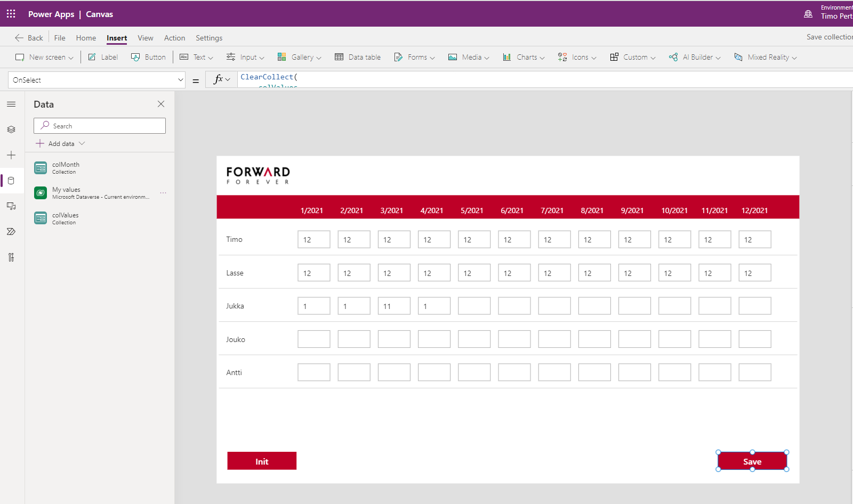Viewport: 853px width, 504px height.
Task: Click the red Save button
Action: point(752,461)
